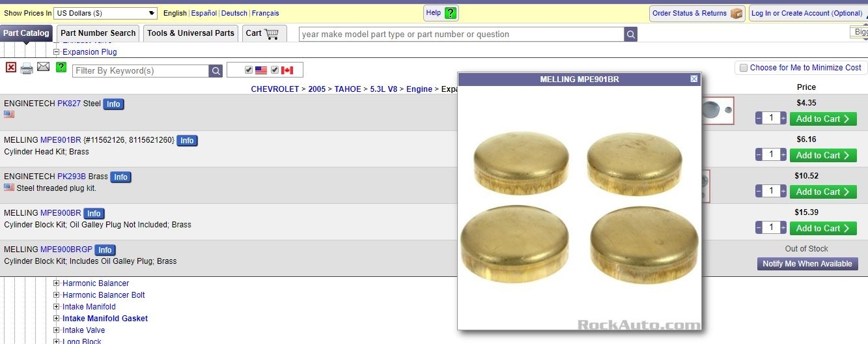Click Info for MELLING MPE900BRGP
This screenshot has width=868, height=344.
[x=105, y=250]
